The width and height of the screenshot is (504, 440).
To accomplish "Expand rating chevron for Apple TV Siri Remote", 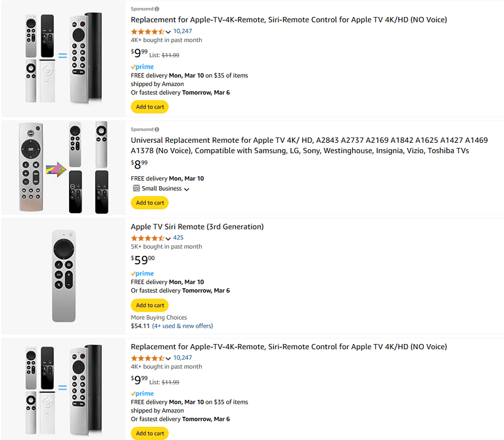I will [x=168, y=239].
